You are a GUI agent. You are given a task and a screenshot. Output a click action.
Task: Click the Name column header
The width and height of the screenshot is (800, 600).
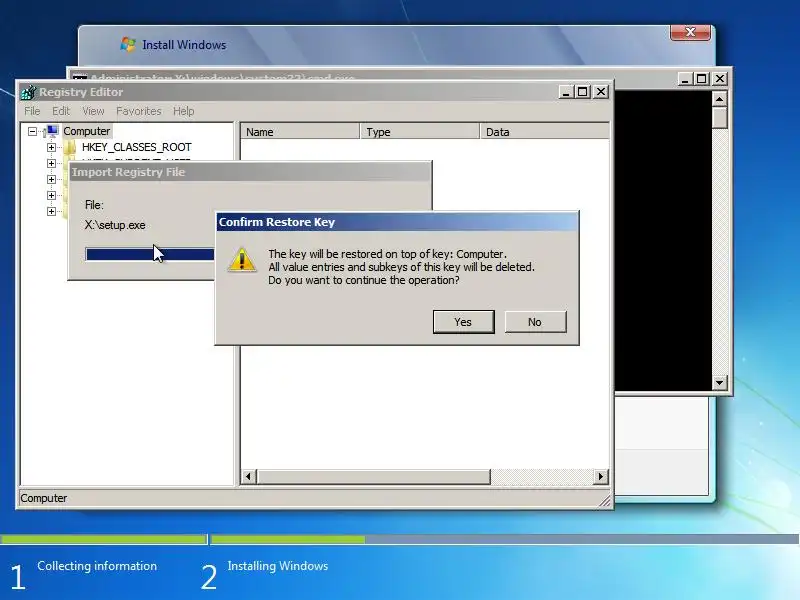point(300,132)
